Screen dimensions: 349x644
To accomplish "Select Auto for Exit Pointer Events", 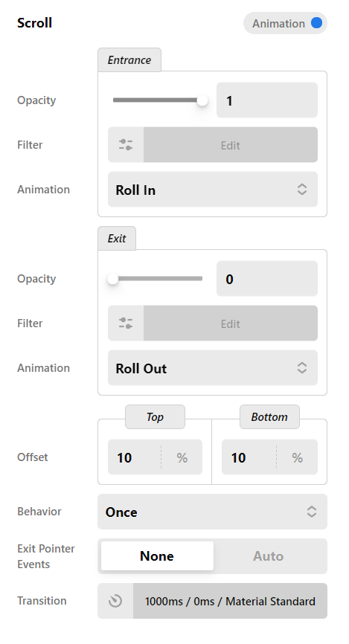I will [269, 556].
